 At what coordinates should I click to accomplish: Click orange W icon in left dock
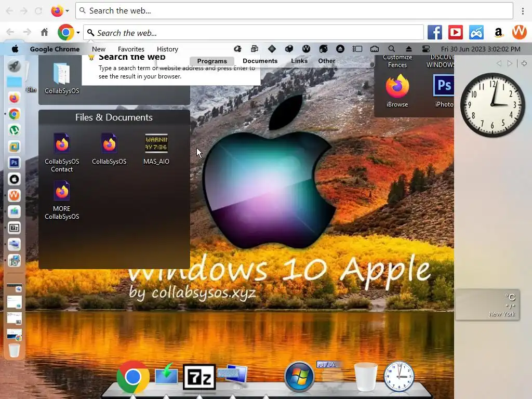[14, 195]
